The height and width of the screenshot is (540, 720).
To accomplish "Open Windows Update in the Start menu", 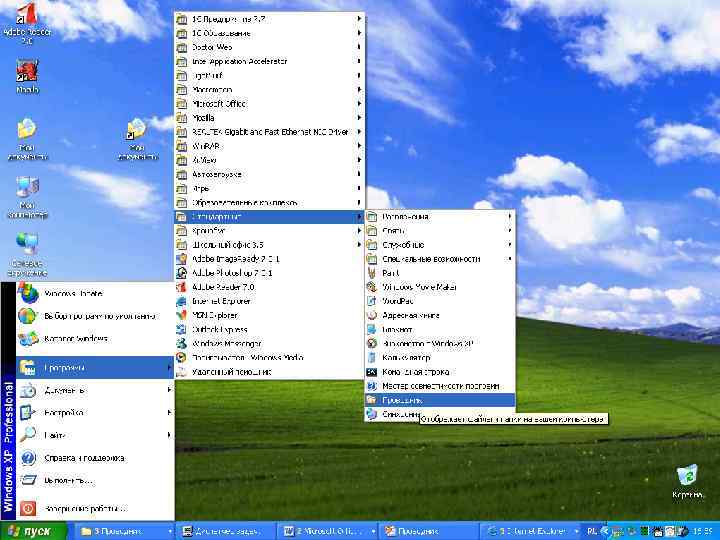I will (x=95, y=293).
